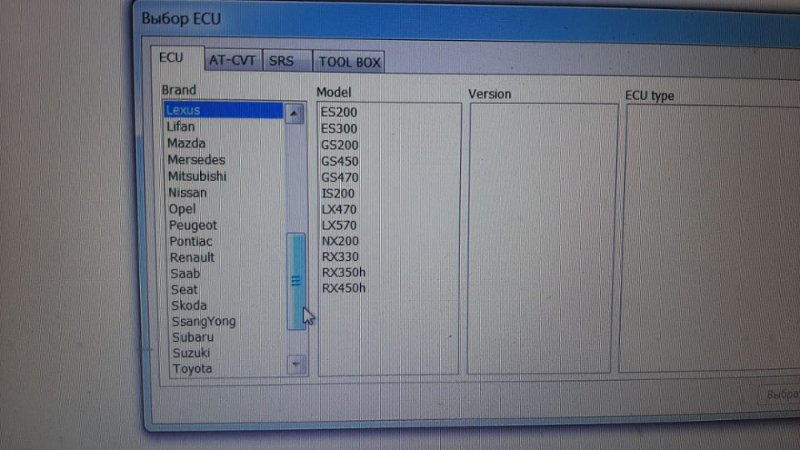Choose model LX570
This screenshot has height=450, width=800.
(x=339, y=225)
